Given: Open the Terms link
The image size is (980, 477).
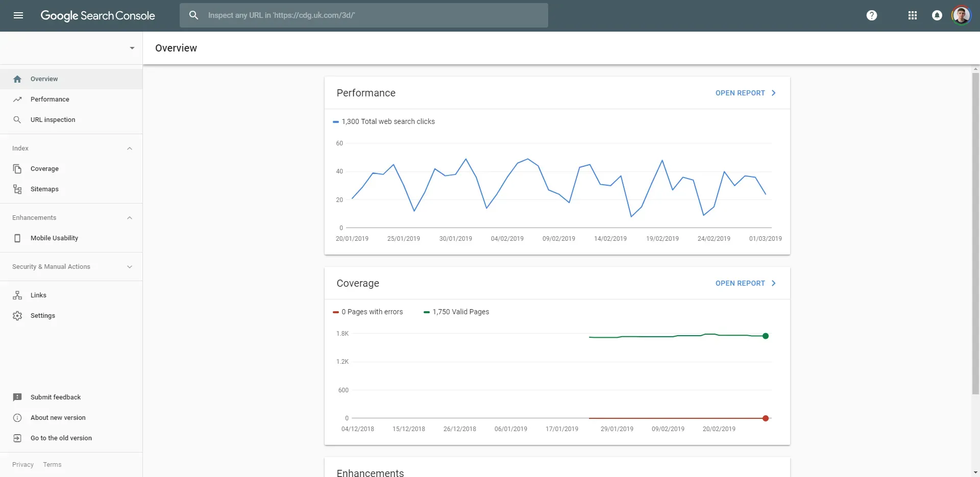Looking at the screenshot, I should pos(52,465).
